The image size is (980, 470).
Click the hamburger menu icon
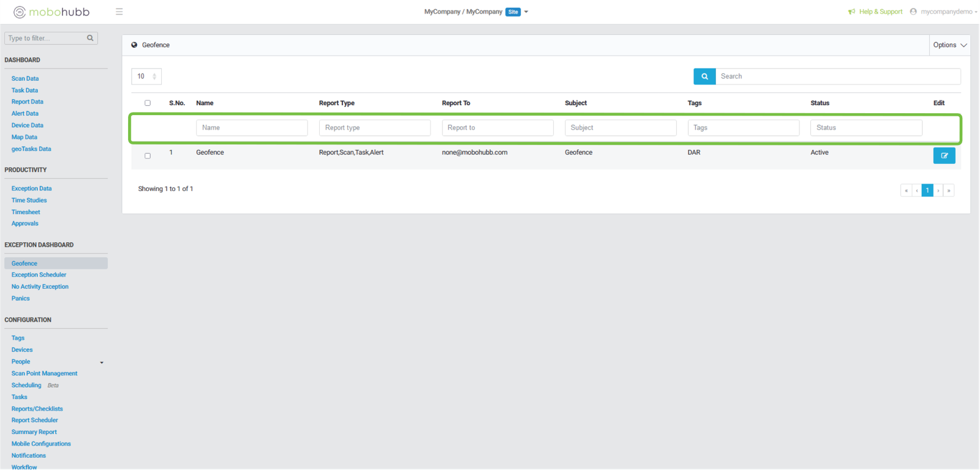pyautogui.click(x=119, y=12)
